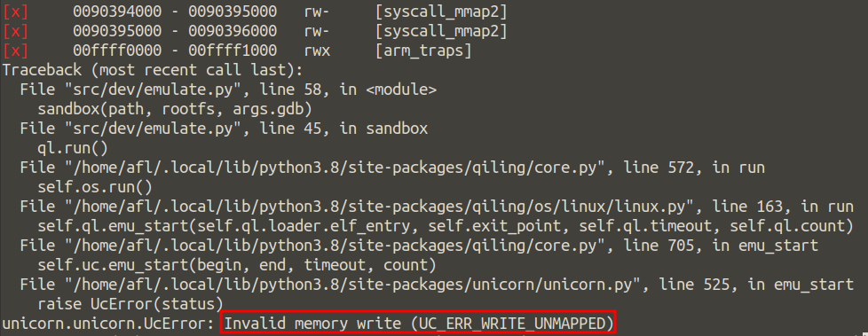Click the rwx permission text
Viewport: 868px width, 336px height.
coord(317,51)
